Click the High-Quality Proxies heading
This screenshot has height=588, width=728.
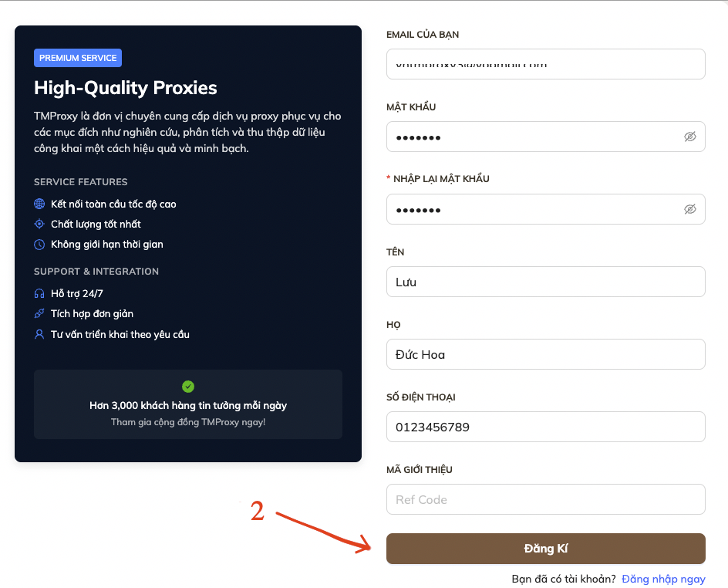tap(126, 88)
